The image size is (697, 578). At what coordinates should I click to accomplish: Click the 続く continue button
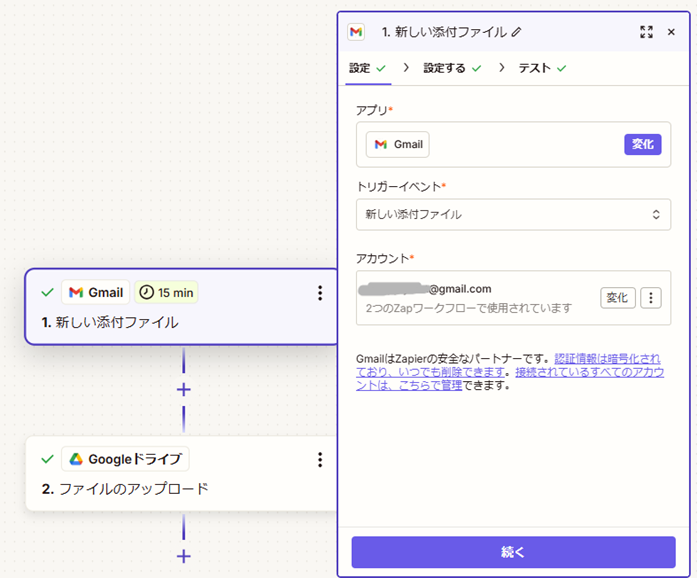click(513, 552)
